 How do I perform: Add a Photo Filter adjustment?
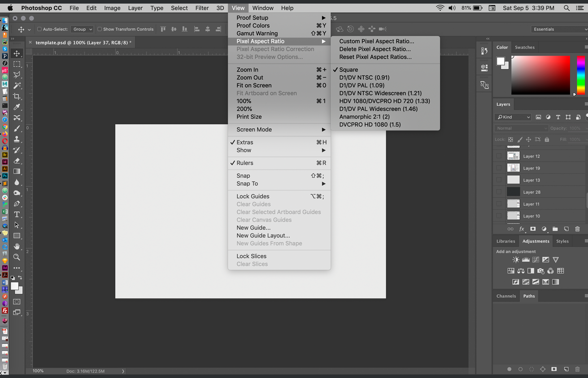[540, 271]
